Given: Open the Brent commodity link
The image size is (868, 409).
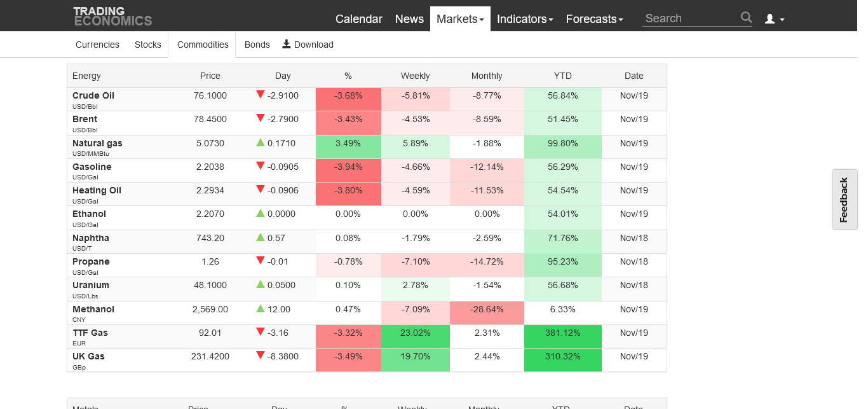Looking at the screenshot, I should [x=85, y=119].
